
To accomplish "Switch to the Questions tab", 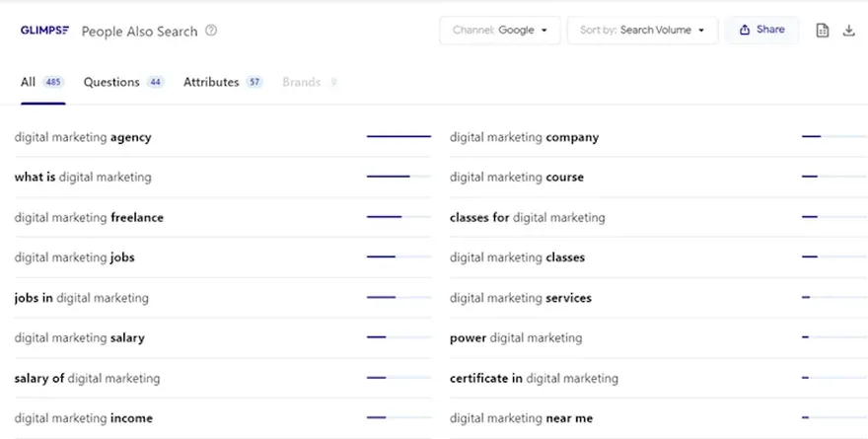I will click(x=123, y=83).
